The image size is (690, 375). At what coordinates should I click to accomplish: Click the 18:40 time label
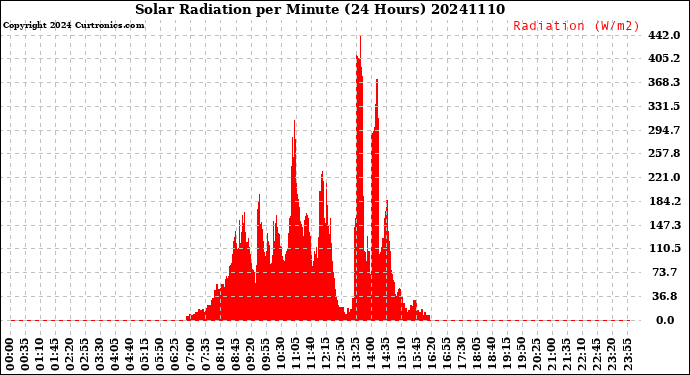click(x=492, y=355)
